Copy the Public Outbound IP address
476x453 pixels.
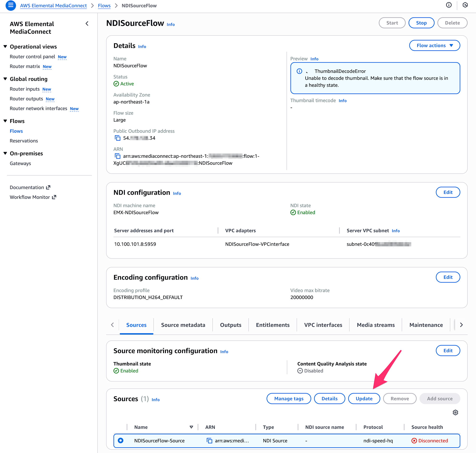point(117,138)
